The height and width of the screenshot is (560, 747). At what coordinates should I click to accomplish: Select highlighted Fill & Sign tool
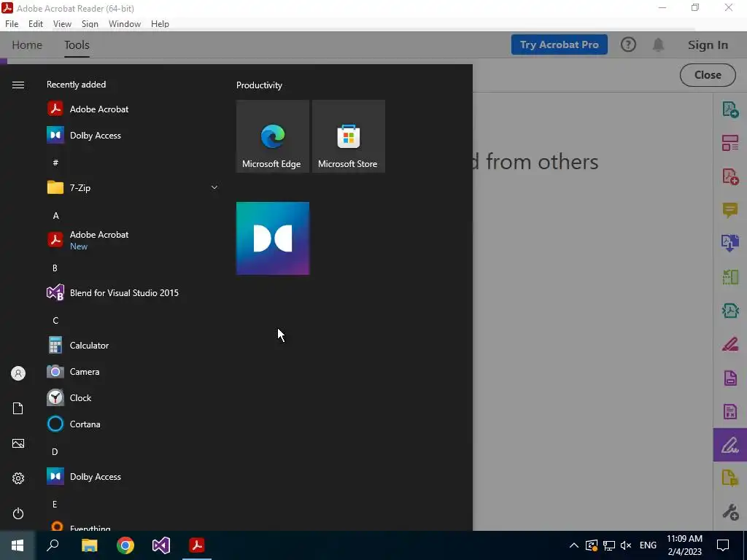[x=729, y=445]
